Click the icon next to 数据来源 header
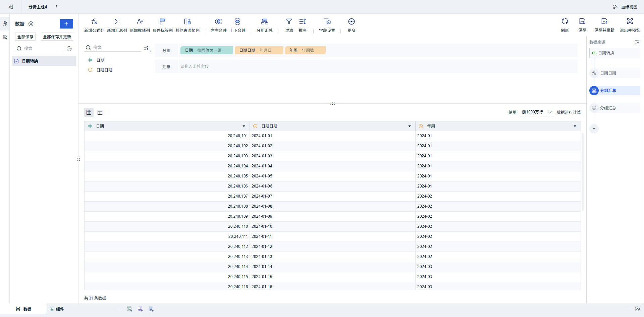The height and width of the screenshot is (317, 644). pos(637,42)
